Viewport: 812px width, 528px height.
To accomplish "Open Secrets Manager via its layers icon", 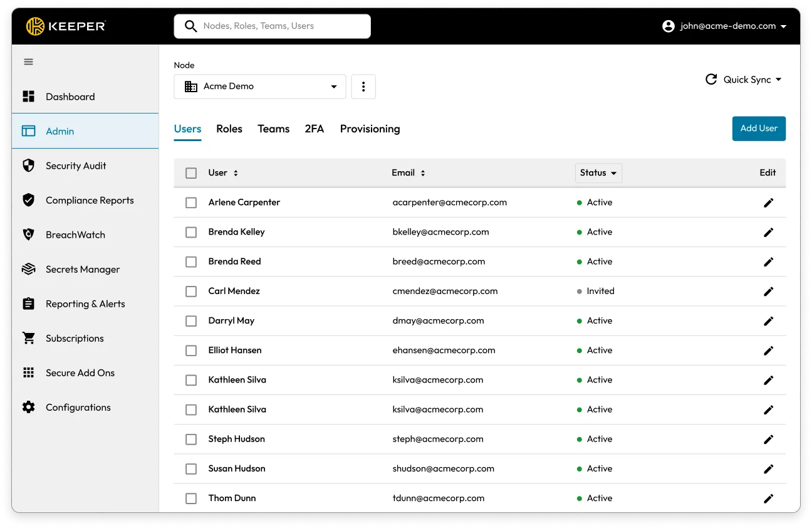I will coord(29,269).
